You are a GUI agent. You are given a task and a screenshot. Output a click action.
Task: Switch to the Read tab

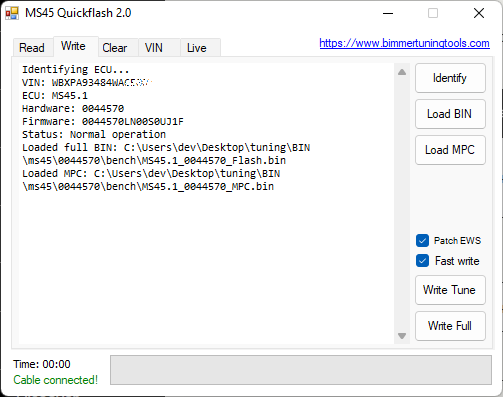pyautogui.click(x=33, y=48)
